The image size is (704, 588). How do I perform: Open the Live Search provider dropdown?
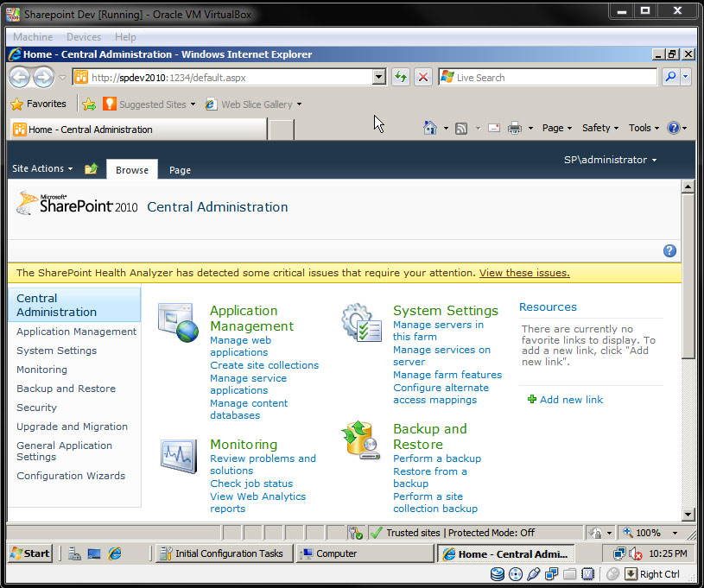click(686, 77)
